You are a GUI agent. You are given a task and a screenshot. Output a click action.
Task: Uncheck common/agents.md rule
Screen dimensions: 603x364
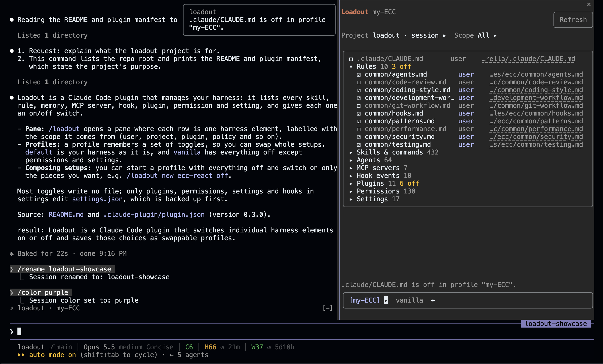[359, 74]
